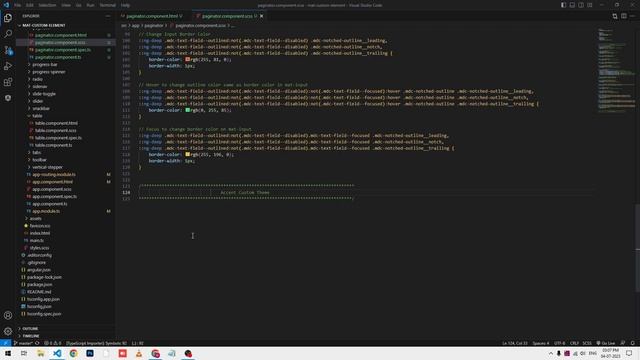The width and height of the screenshot is (640, 360).
Task: Open Windows Start menu
Action: coord(8,353)
